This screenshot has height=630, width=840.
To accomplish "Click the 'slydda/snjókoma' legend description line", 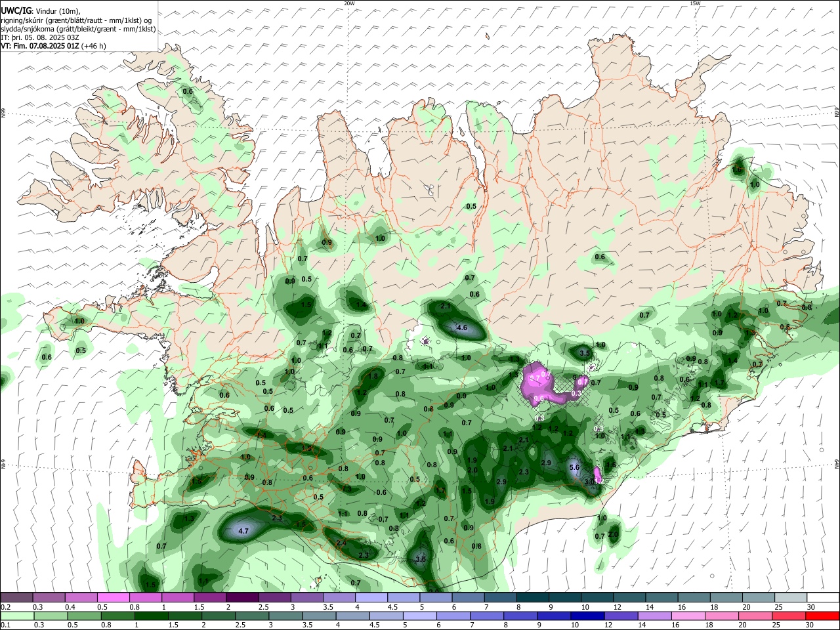I will click(78, 29).
